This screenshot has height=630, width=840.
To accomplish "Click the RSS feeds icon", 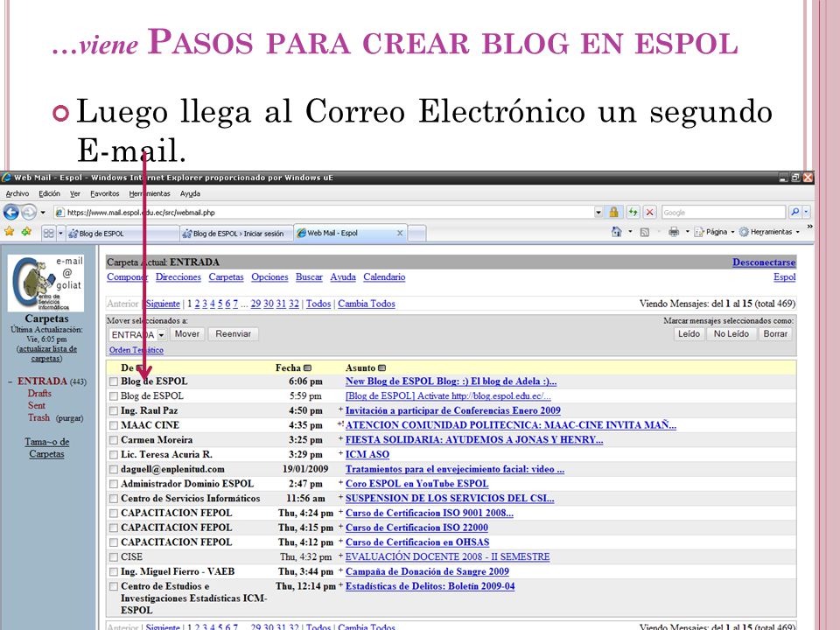I will tap(645, 232).
